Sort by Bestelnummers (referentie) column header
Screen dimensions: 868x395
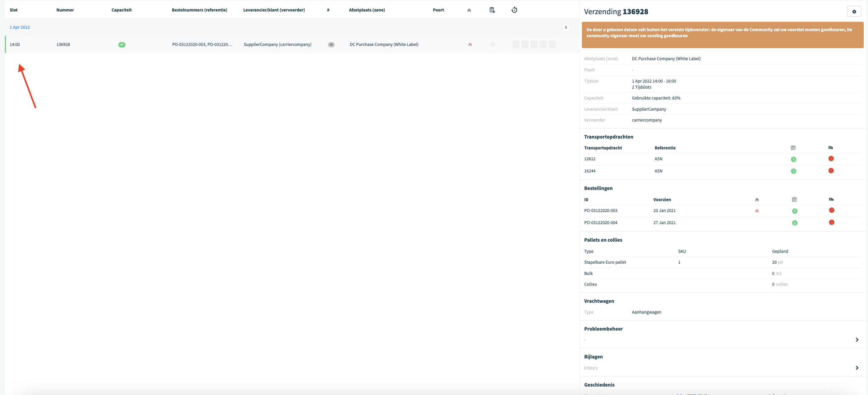tap(200, 10)
